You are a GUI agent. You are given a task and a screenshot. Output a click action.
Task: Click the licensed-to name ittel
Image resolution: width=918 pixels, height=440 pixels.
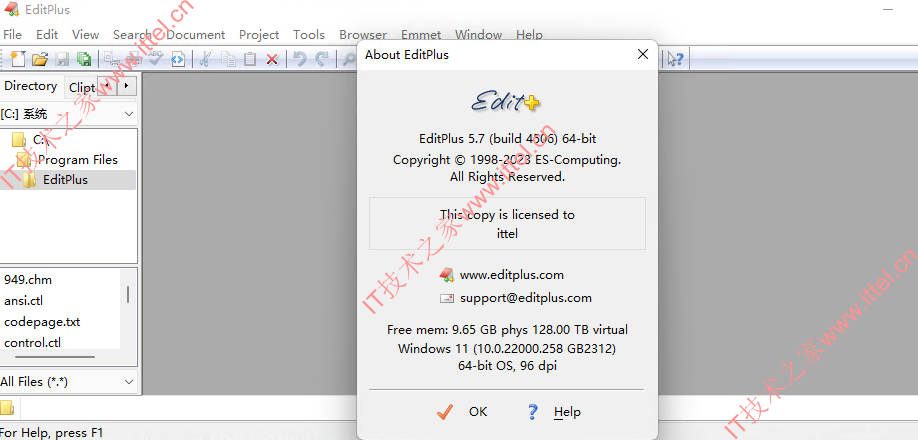[x=508, y=233]
